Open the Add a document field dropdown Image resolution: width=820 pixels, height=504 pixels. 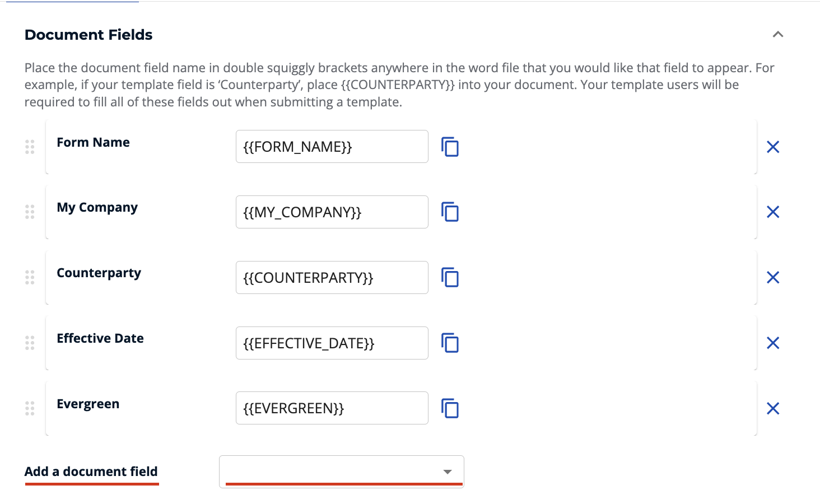pos(342,472)
